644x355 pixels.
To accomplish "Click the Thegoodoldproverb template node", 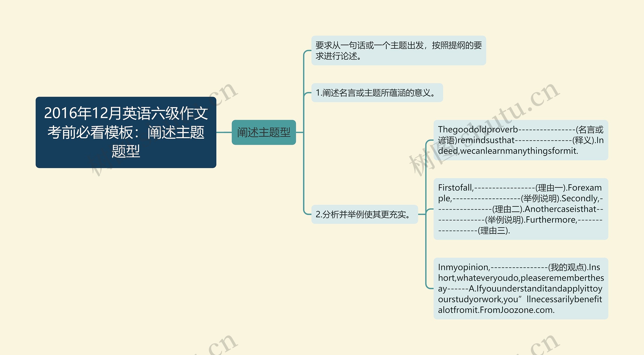I will tap(521, 140).
